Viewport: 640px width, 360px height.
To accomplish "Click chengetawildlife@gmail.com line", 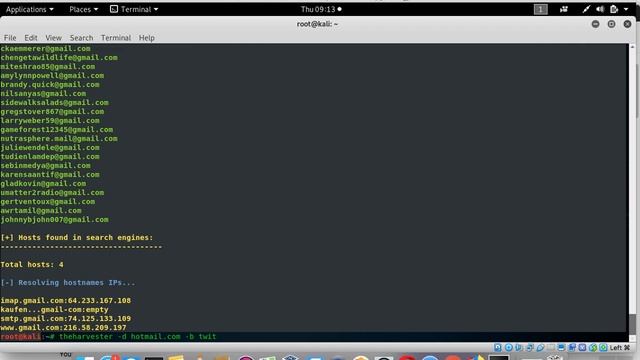I will (59, 58).
